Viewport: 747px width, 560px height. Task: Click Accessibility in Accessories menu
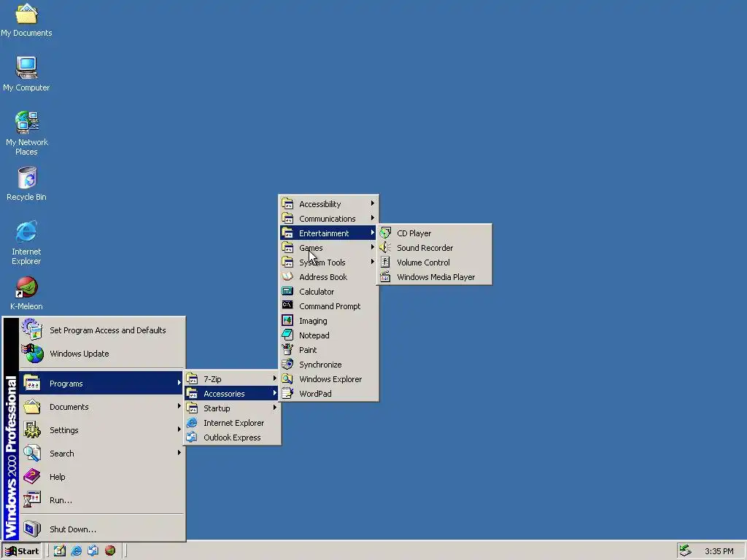(x=328, y=204)
